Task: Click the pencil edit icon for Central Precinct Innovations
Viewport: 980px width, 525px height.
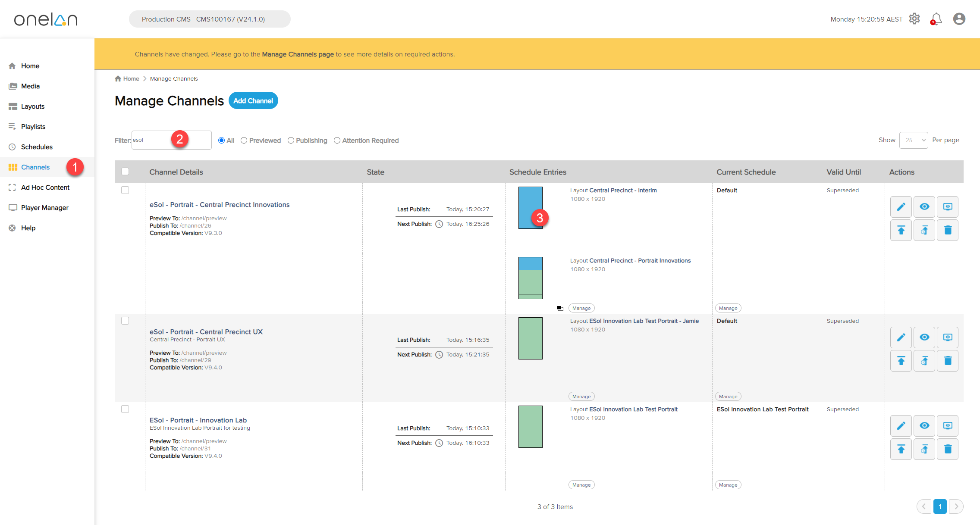Action: coord(901,207)
